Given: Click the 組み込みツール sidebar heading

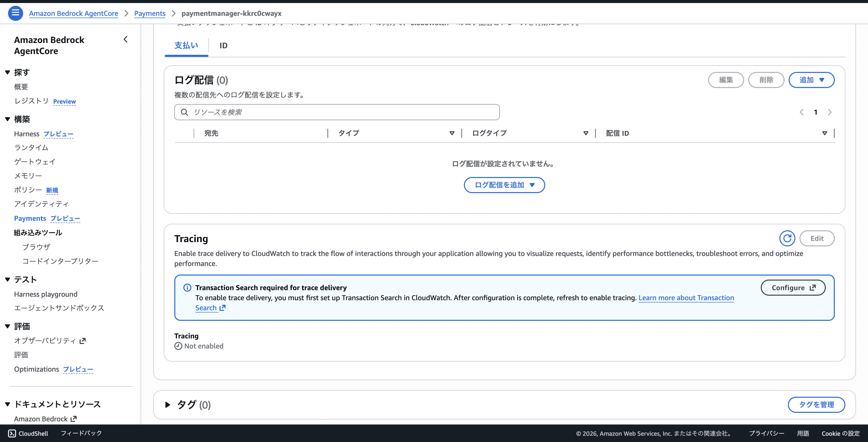Looking at the screenshot, I should click(38, 233).
